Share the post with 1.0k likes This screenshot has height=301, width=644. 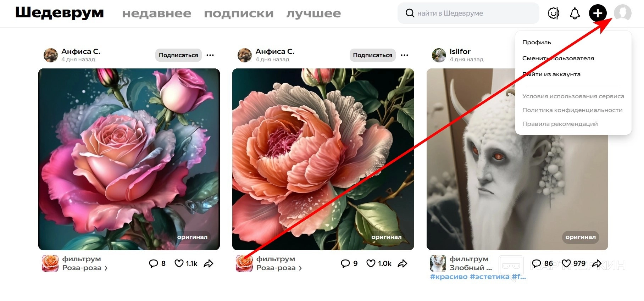[402, 263]
